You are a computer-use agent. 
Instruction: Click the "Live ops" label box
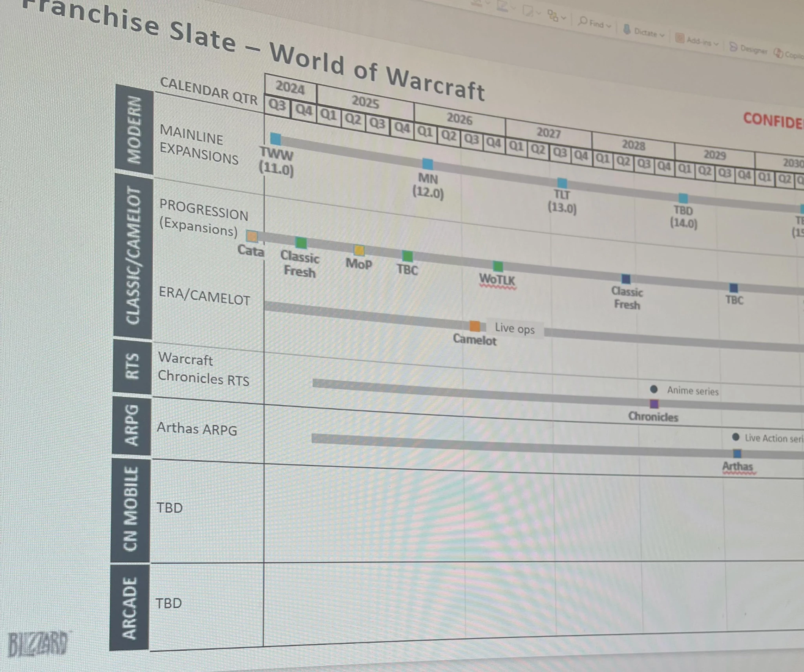click(515, 328)
